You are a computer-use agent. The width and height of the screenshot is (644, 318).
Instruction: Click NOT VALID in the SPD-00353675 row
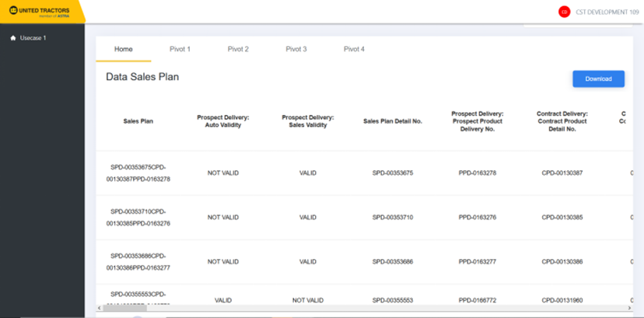(x=223, y=173)
